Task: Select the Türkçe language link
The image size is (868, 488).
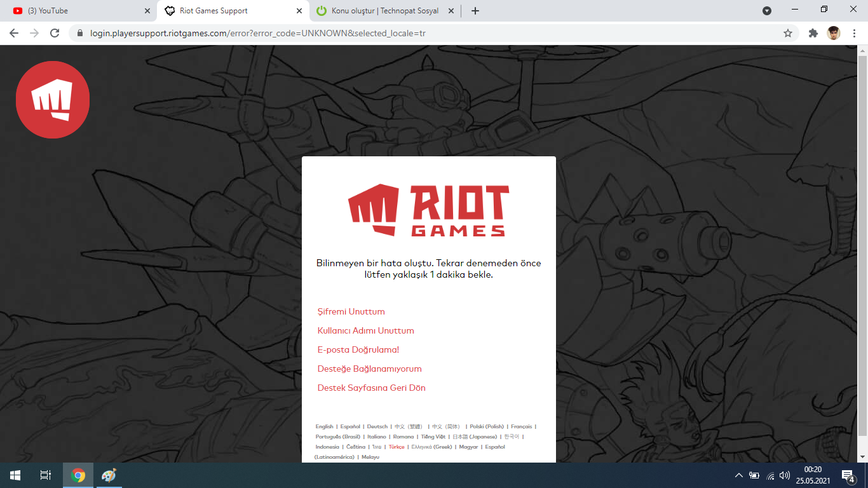Action: point(397,447)
